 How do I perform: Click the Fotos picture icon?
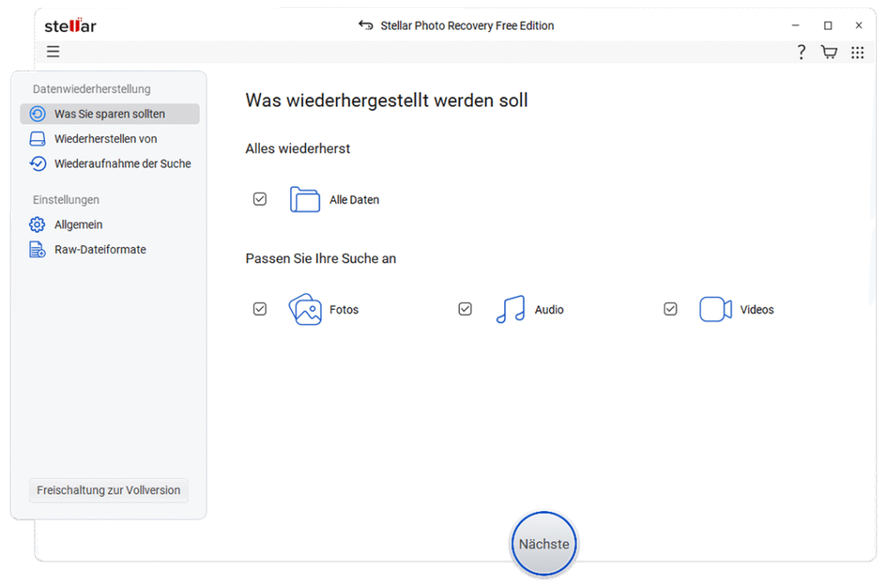[x=304, y=309]
